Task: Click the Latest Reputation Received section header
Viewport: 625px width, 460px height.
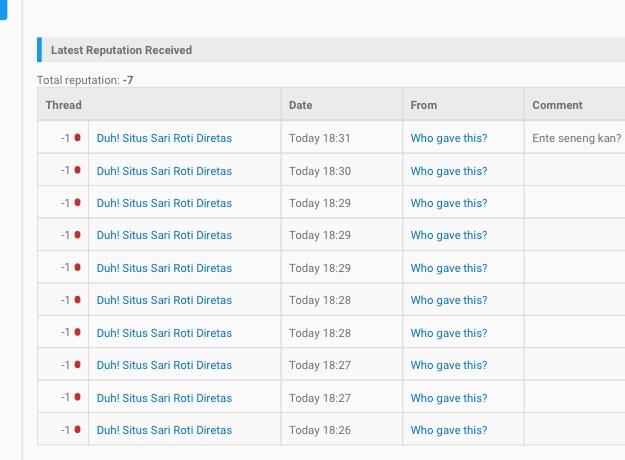Action: click(x=121, y=50)
